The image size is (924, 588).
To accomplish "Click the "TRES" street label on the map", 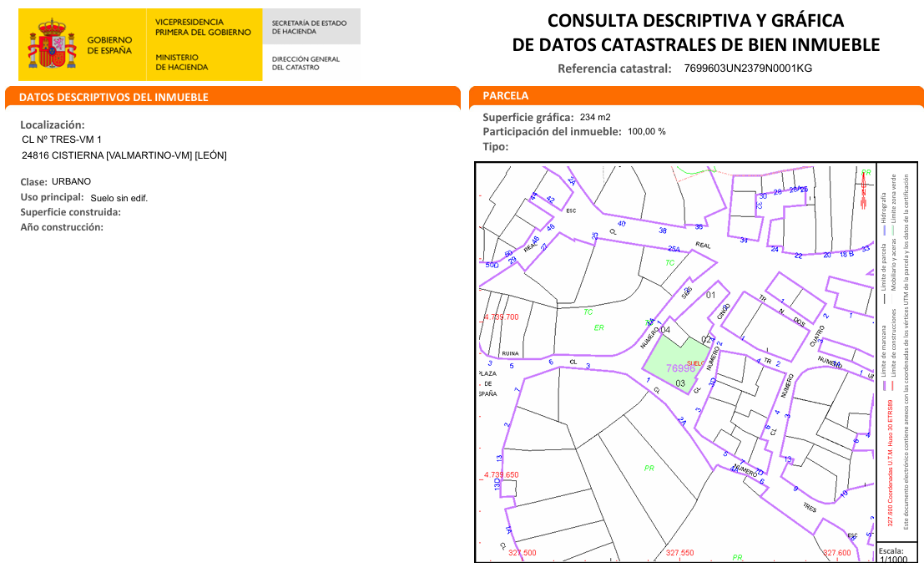I will pyautogui.click(x=810, y=507).
